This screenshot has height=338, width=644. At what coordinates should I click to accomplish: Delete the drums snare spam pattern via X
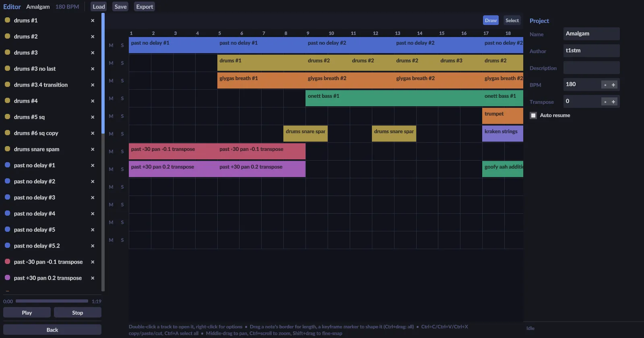(x=93, y=149)
